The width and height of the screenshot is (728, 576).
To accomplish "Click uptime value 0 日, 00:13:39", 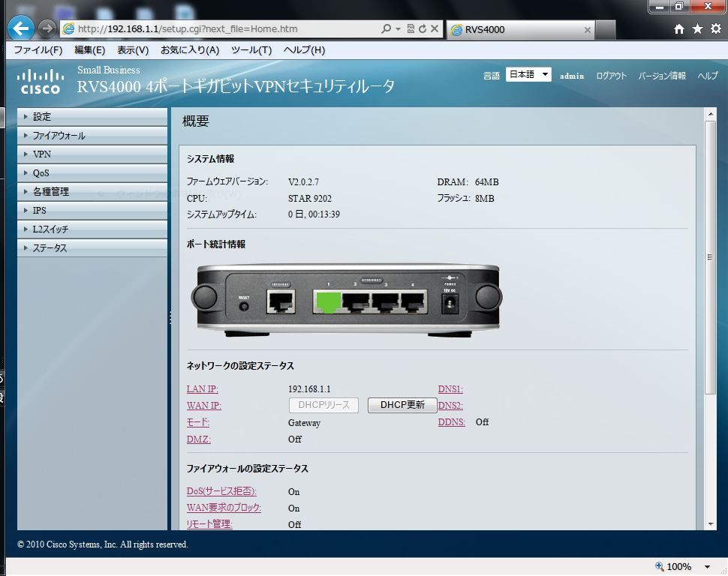I will [x=314, y=214].
